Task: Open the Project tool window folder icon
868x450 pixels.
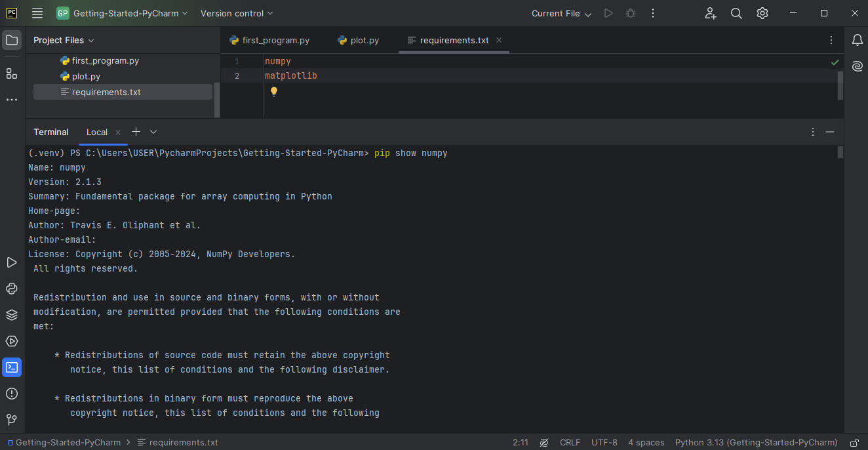Action: [x=12, y=40]
